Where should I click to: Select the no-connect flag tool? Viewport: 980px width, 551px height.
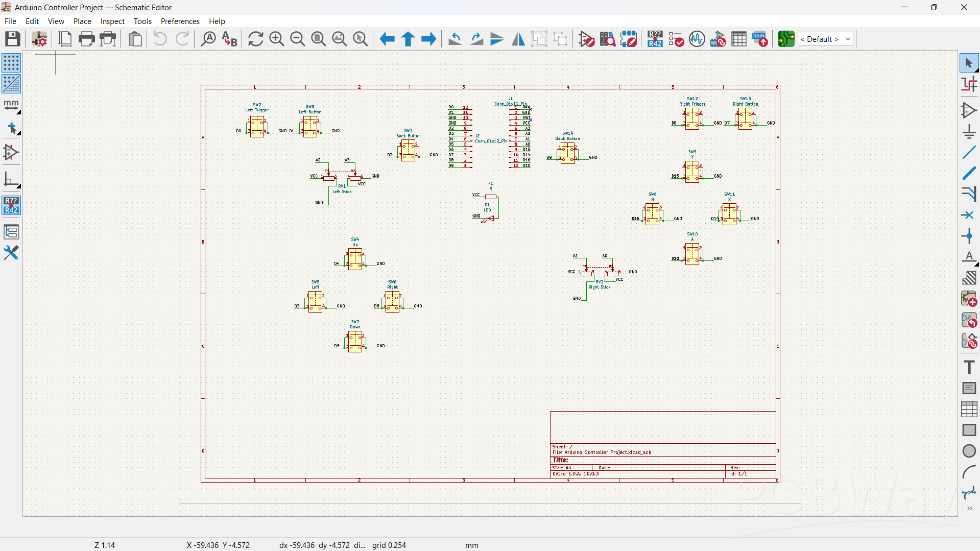[969, 215]
